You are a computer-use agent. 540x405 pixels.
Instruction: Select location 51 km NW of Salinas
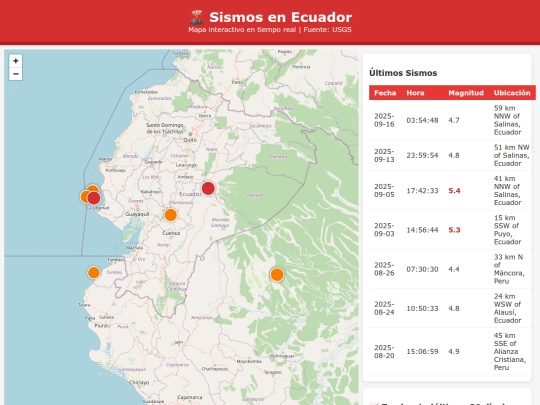point(511,155)
